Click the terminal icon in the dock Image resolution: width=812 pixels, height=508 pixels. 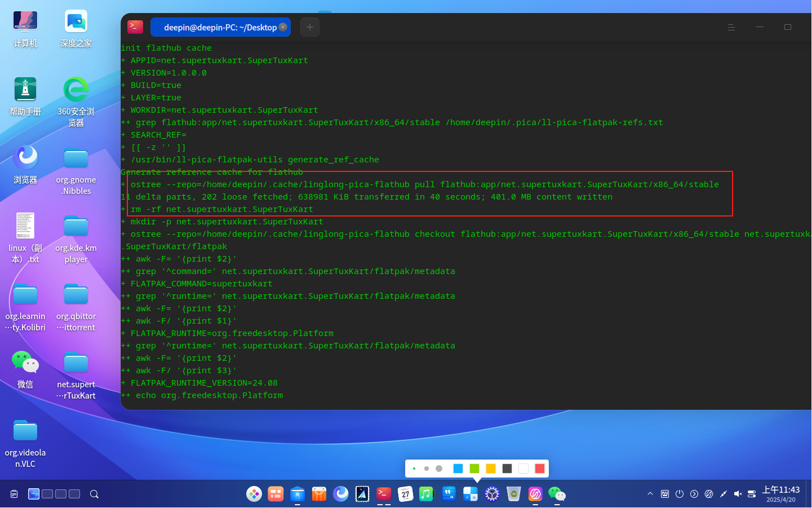tap(384, 494)
